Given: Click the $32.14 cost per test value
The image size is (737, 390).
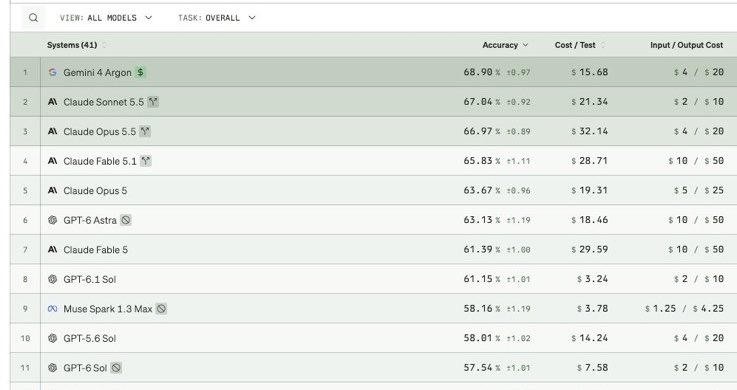Looking at the screenshot, I should pyautogui.click(x=589, y=132).
